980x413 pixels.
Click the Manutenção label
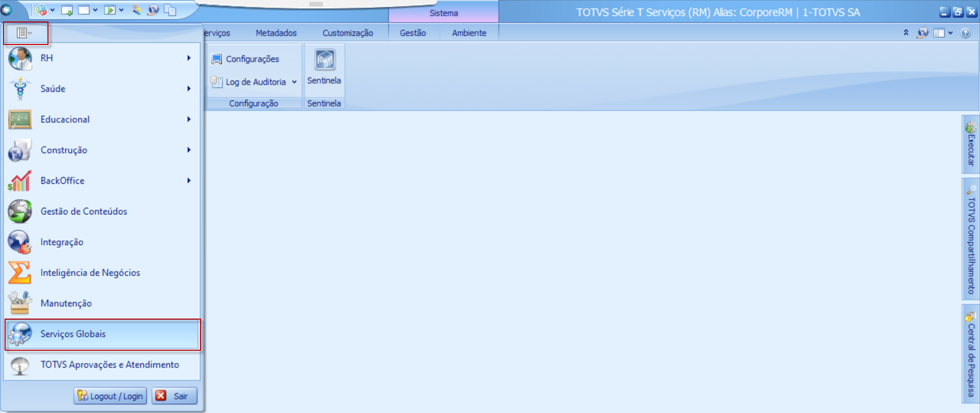[x=66, y=304]
